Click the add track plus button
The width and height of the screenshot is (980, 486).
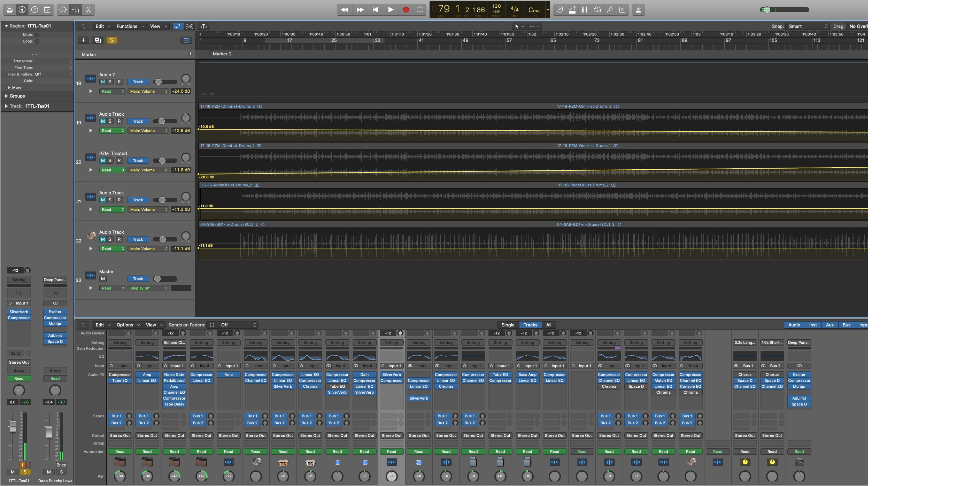83,40
